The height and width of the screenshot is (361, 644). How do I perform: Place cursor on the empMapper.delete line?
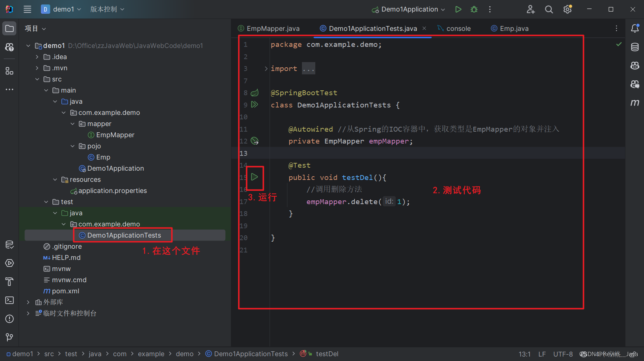click(358, 202)
